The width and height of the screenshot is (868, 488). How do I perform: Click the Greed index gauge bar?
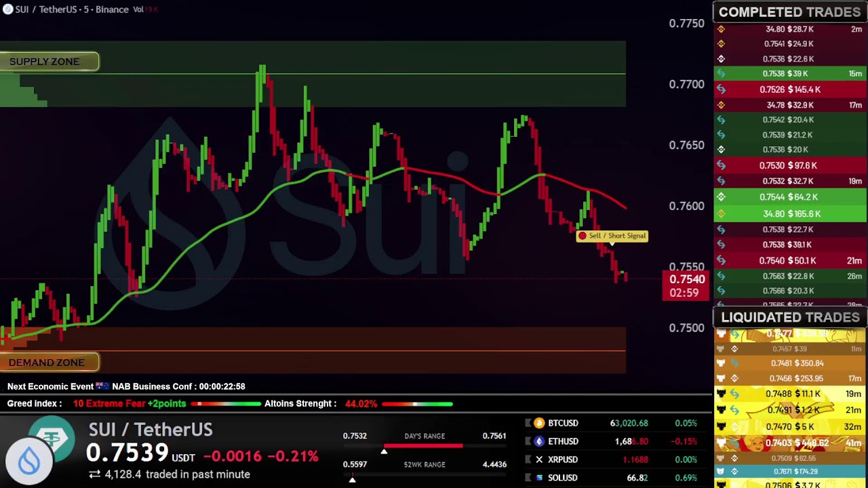pos(226,404)
